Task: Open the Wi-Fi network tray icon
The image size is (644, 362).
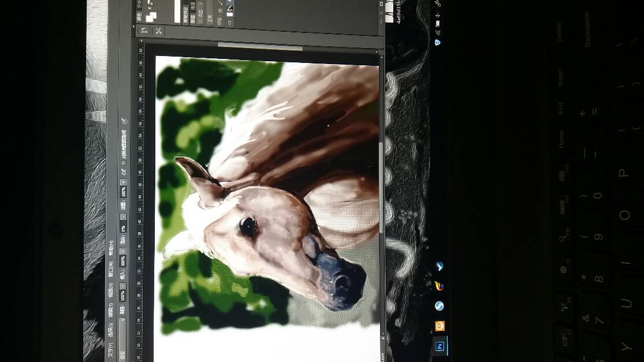Action: point(438,32)
